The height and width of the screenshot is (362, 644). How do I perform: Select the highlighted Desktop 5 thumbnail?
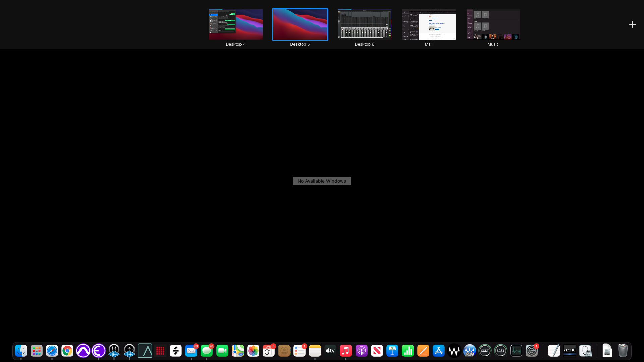click(300, 24)
